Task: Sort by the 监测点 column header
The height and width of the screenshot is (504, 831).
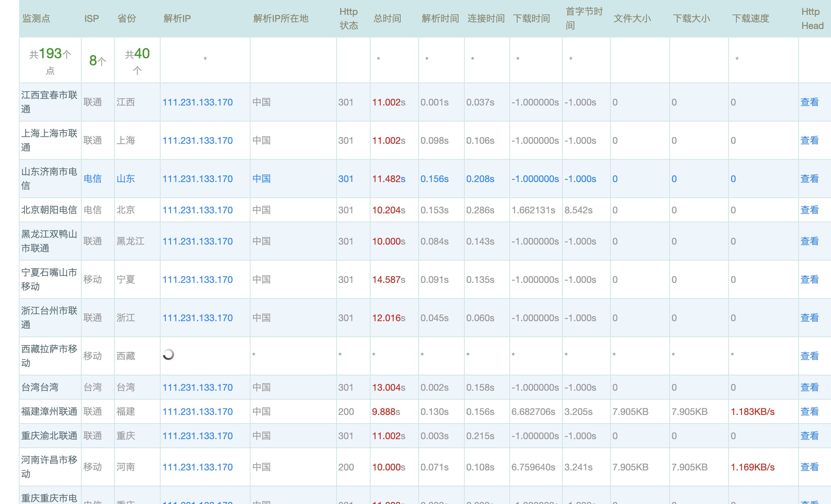Action: click(36, 18)
